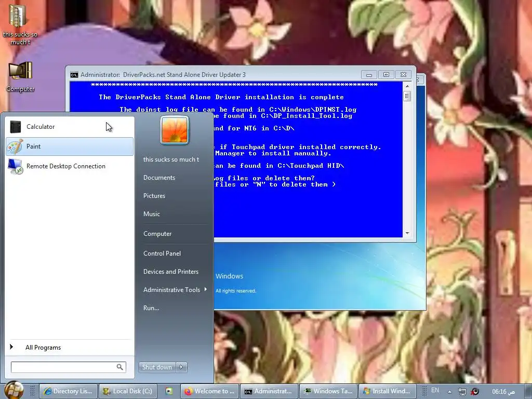Show hidden tray icons arrow

449,392
